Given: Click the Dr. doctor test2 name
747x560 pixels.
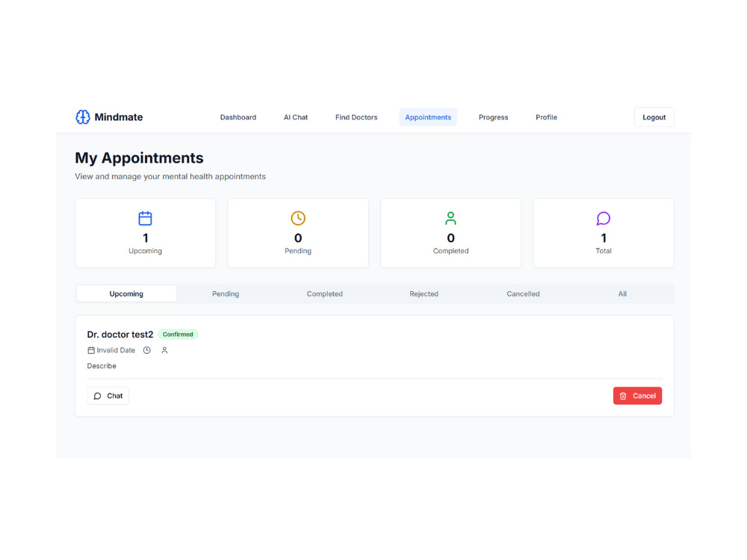Looking at the screenshot, I should [x=120, y=335].
